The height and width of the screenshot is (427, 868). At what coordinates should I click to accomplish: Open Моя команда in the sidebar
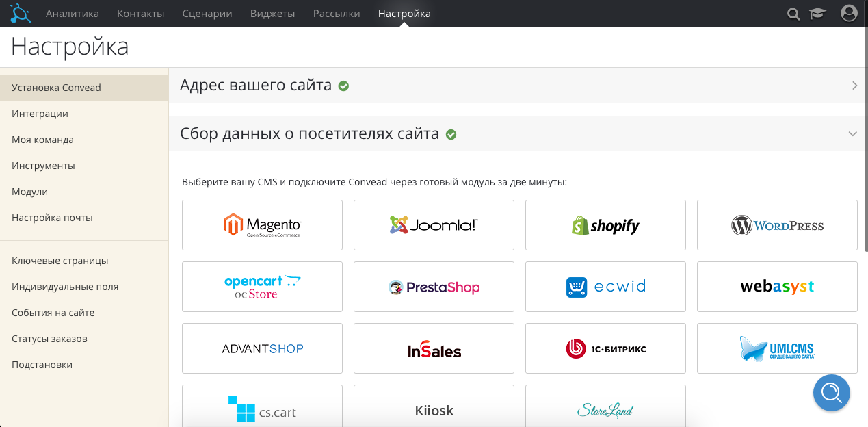point(84,140)
